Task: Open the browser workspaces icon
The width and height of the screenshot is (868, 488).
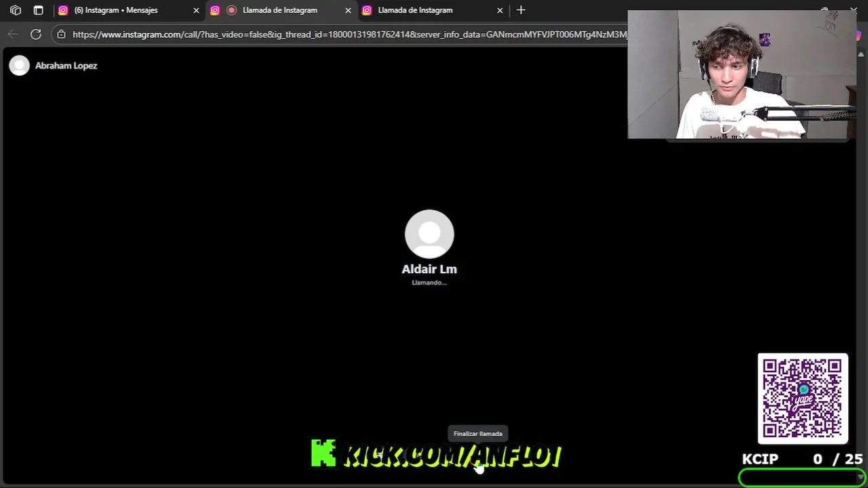Action: tap(16, 10)
